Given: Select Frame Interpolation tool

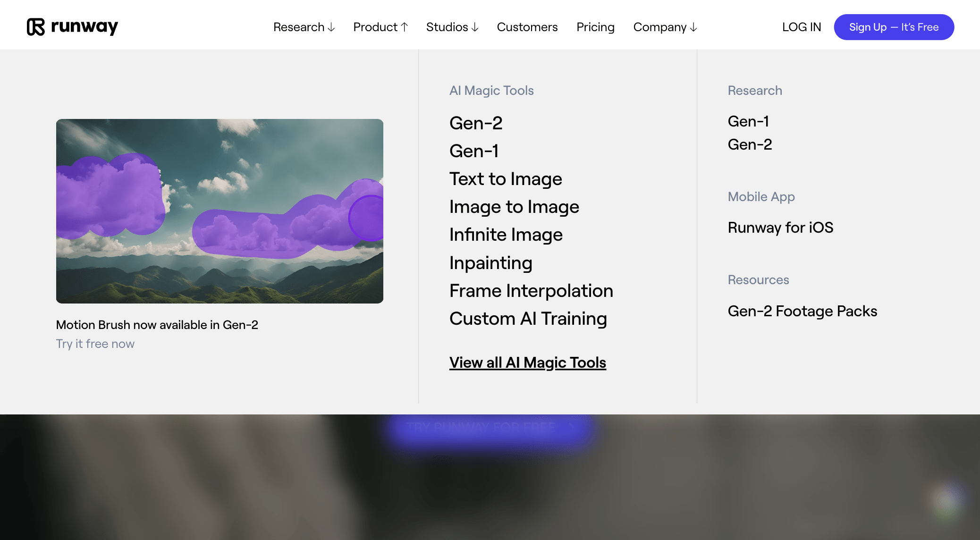Looking at the screenshot, I should pyautogui.click(x=531, y=291).
